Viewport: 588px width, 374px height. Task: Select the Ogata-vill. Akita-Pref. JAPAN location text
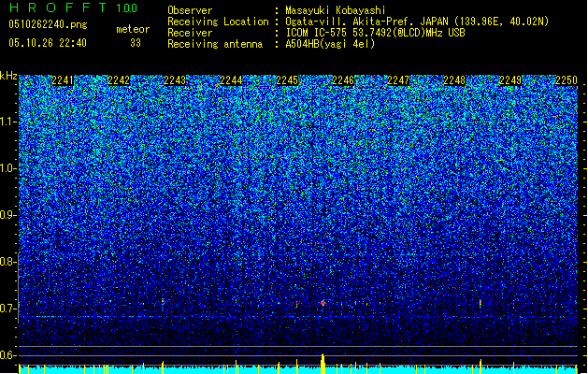tap(417, 22)
